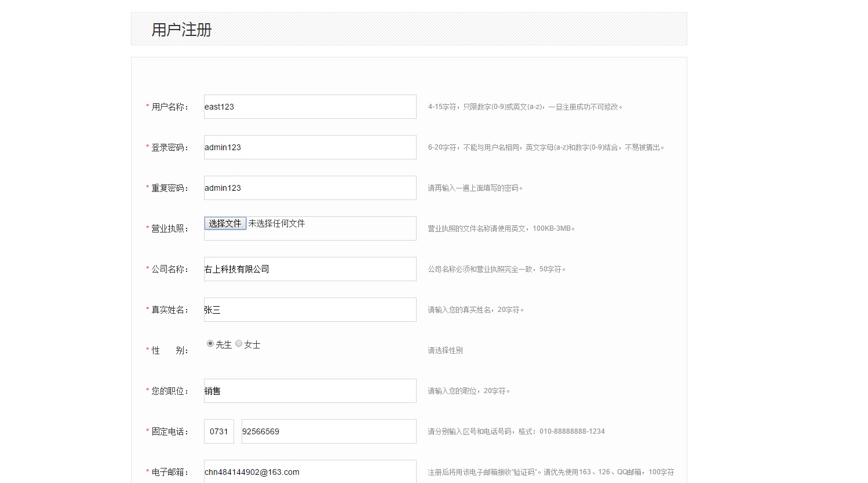Screen dimensions: 868x483
Task: Click the 性别 field label text
Action: point(170,350)
